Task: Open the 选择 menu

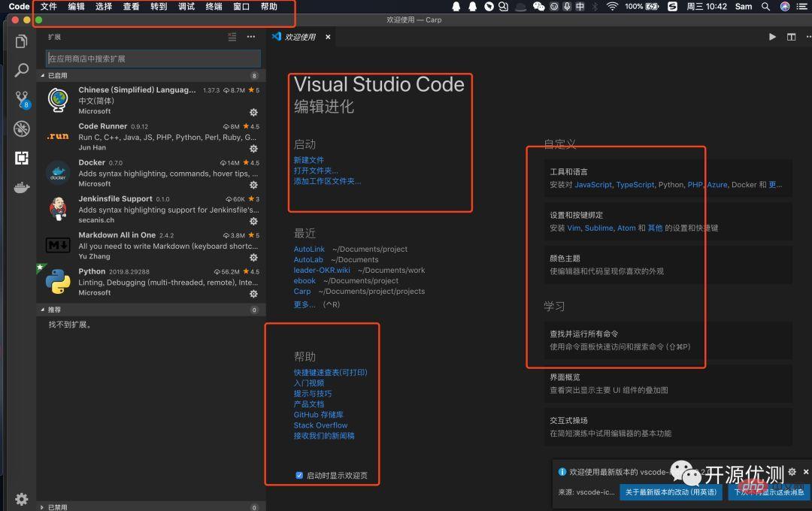Action: click(x=104, y=6)
